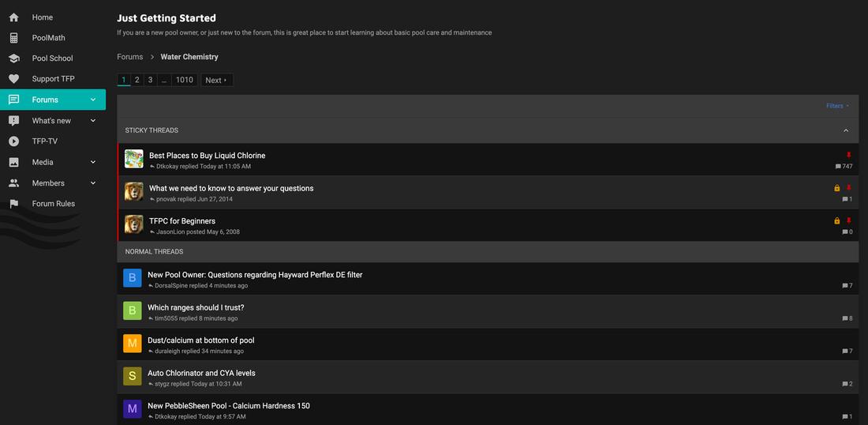Image resolution: width=868 pixels, height=425 pixels.
Task: Click the Home house icon in sidebar
Action: click(x=13, y=17)
